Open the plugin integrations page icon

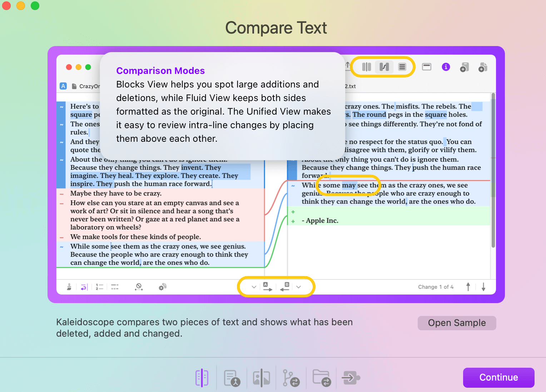coord(351,378)
